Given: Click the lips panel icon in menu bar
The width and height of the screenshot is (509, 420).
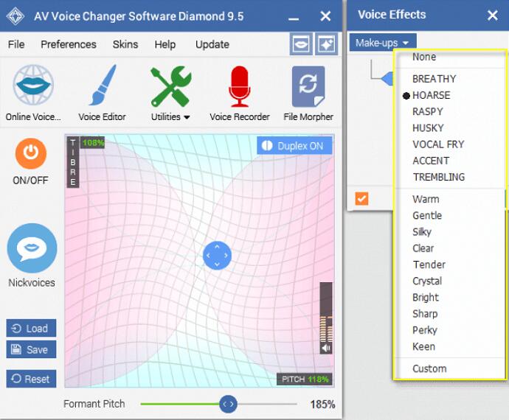Looking at the screenshot, I should (301, 43).
